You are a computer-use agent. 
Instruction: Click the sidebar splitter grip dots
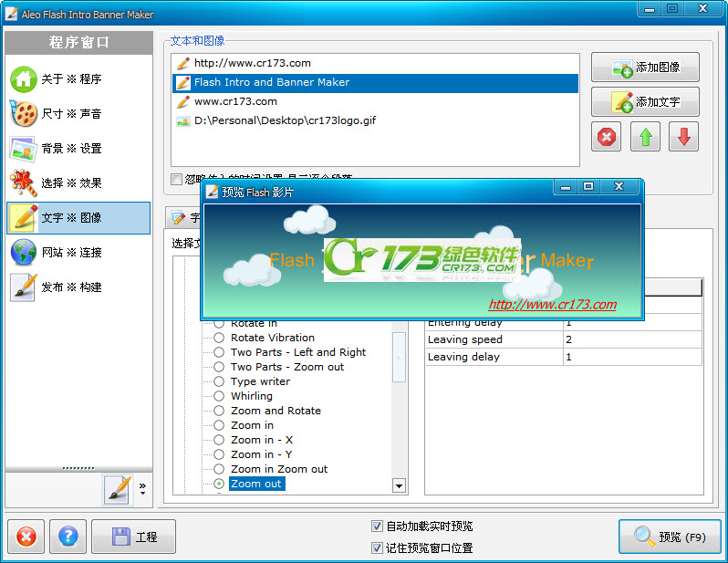[x=78, y=468]
